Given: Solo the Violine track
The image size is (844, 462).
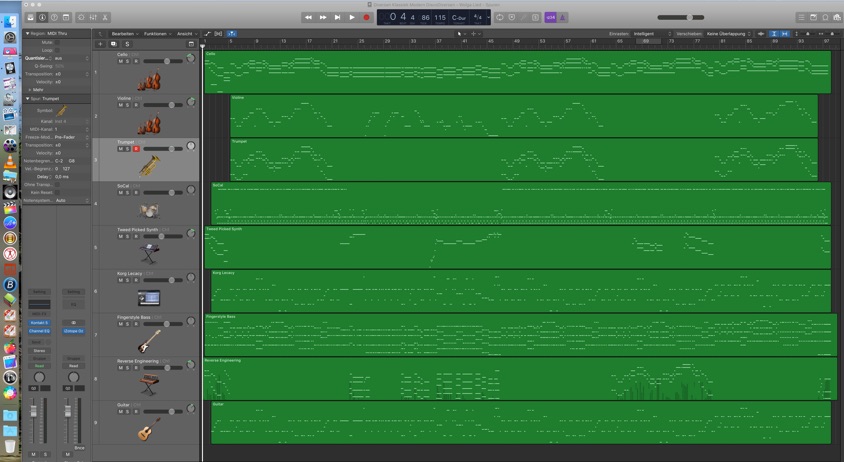Looking at the screenshot, I should point(128,105).
